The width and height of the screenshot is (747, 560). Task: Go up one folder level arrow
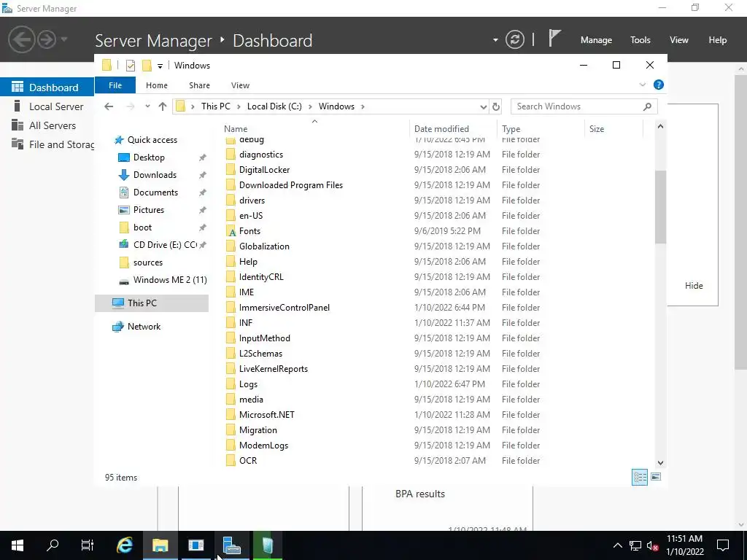[x=163, y=106]
